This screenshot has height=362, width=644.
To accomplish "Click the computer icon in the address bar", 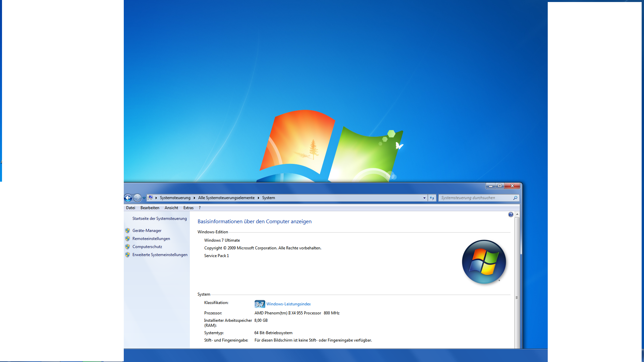I will pos(151,198).
